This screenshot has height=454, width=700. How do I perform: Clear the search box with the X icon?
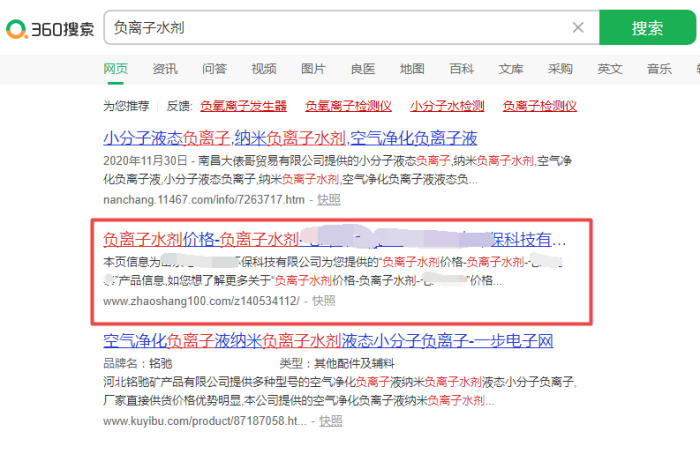pyautogui.click(x=578, y=28)
